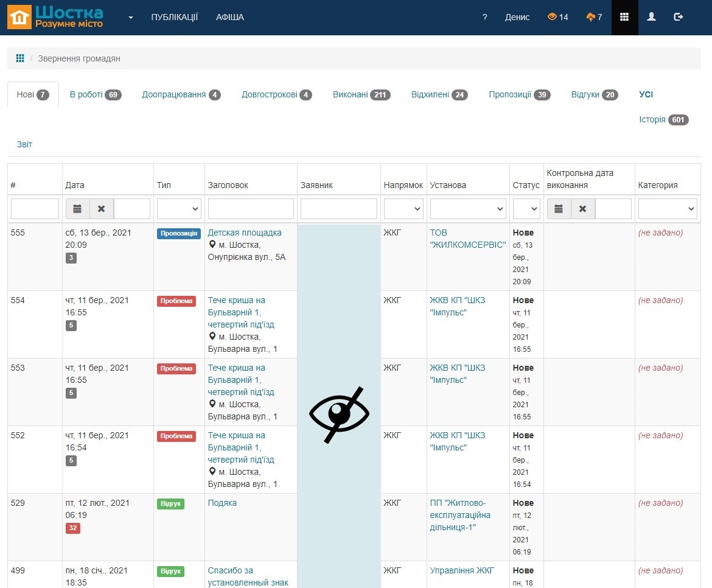Click (не задано) category in row 555
Image resolution: width=712 pixels, height=588 pixels.
(x=660, y=233)
